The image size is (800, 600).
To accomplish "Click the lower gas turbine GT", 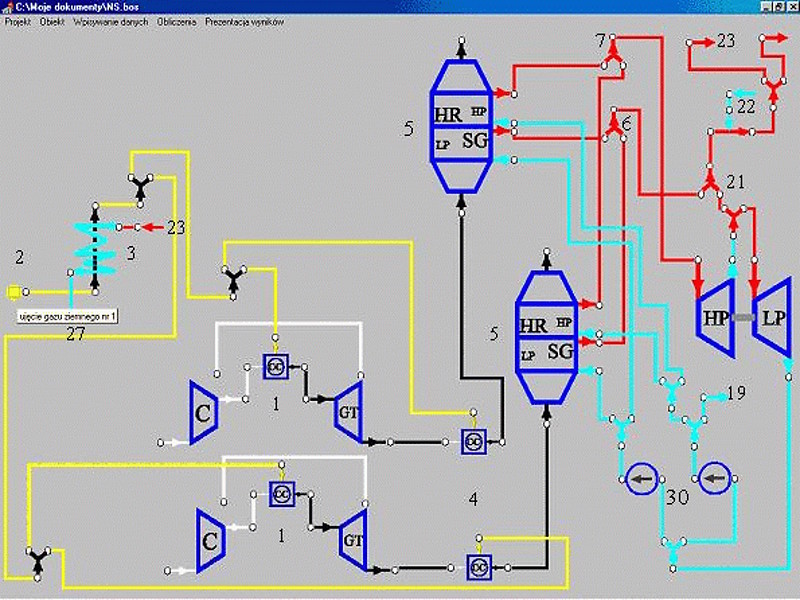I will tap(354, 538).
